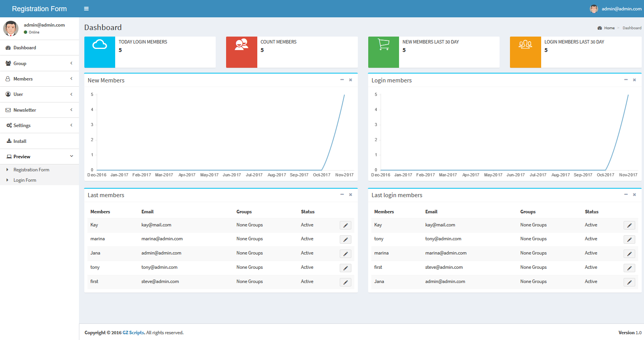The width and height of the screenshot is (644, 340).
Task: Edit Jana in Last login members table
Action: pyautogui.click(x=629, y=282)
